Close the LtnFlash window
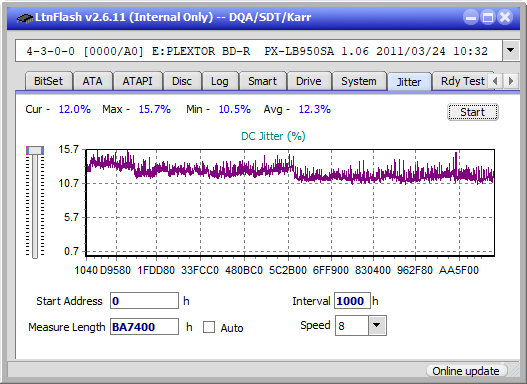The image size is (527, 384). (x=505, y=17)
